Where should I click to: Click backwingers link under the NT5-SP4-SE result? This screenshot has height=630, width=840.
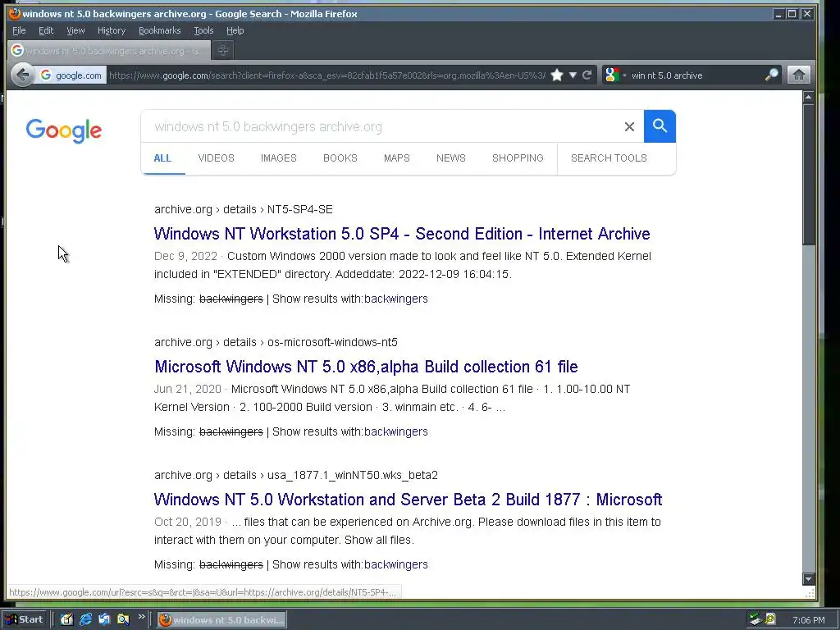(x=396, y=299)
